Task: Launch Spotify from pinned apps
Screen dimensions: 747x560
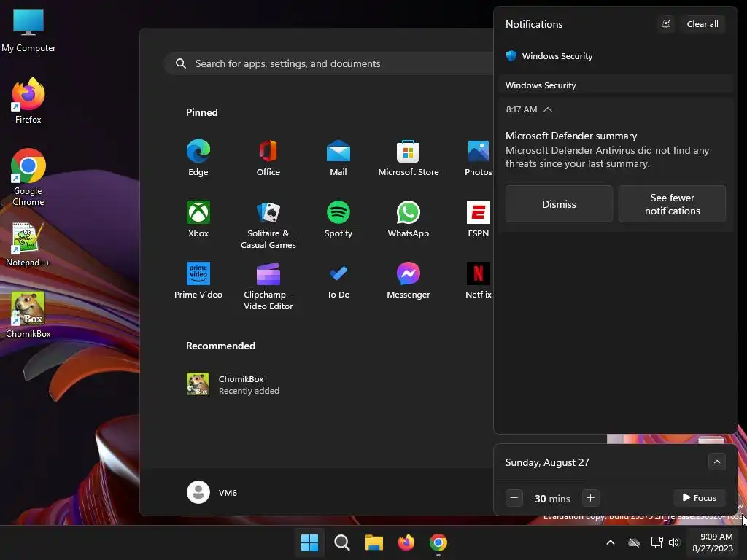Action: coord(338,219)
